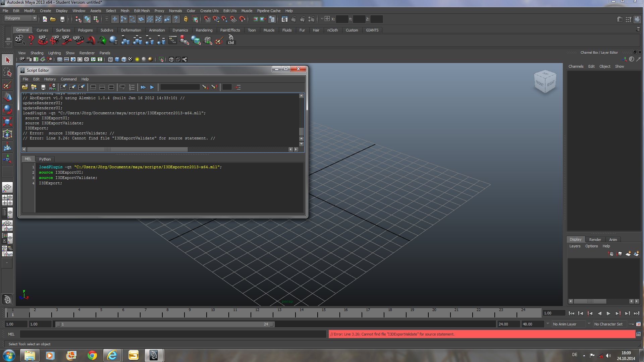Toggle the Lock Selection padlock icon

click(x=185, y=19)
